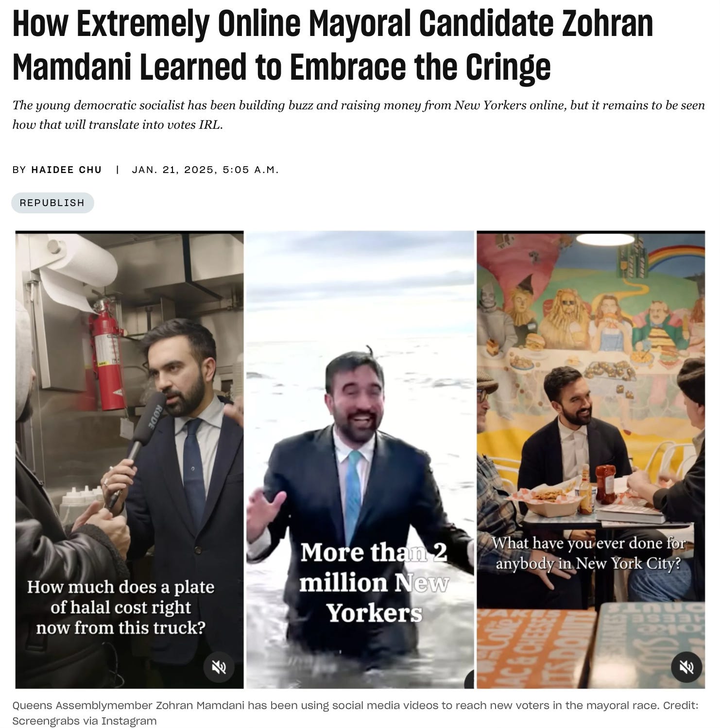Unmute the halal truck video
This screenshot has width=720, height=728.
tap(219, 666)
